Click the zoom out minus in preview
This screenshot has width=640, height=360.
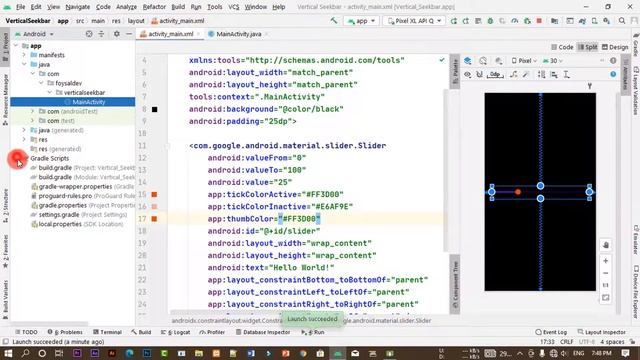point(606,273)
